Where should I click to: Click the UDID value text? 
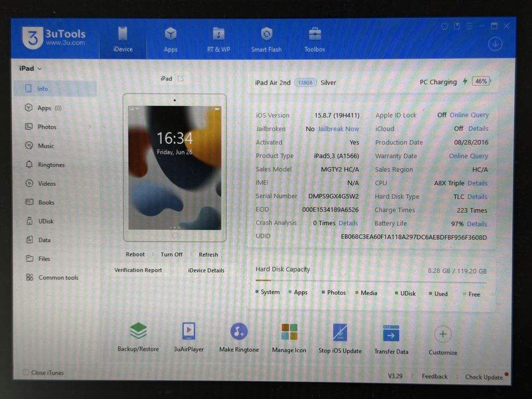[x=413, y=237]
